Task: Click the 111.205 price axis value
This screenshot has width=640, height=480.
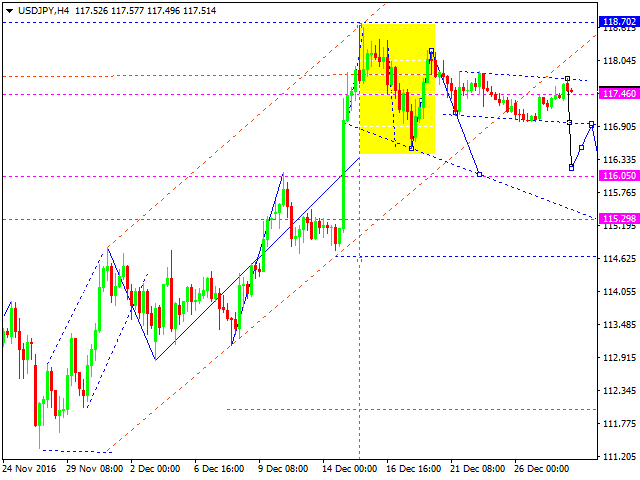Action: tap(620, 457)
